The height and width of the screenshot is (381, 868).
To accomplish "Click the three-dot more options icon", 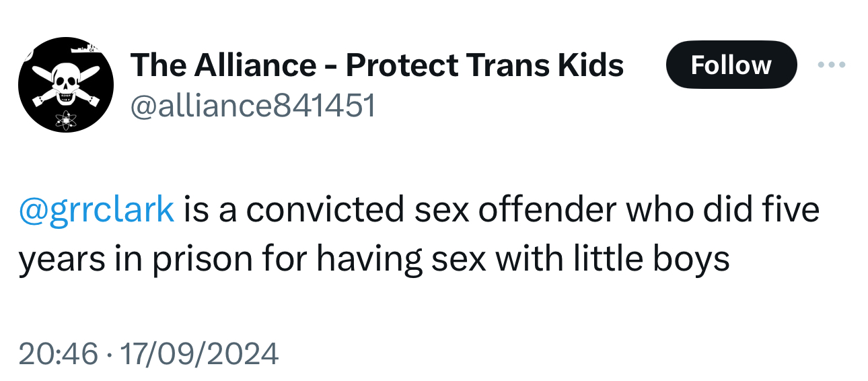I will tap(830, 65).
